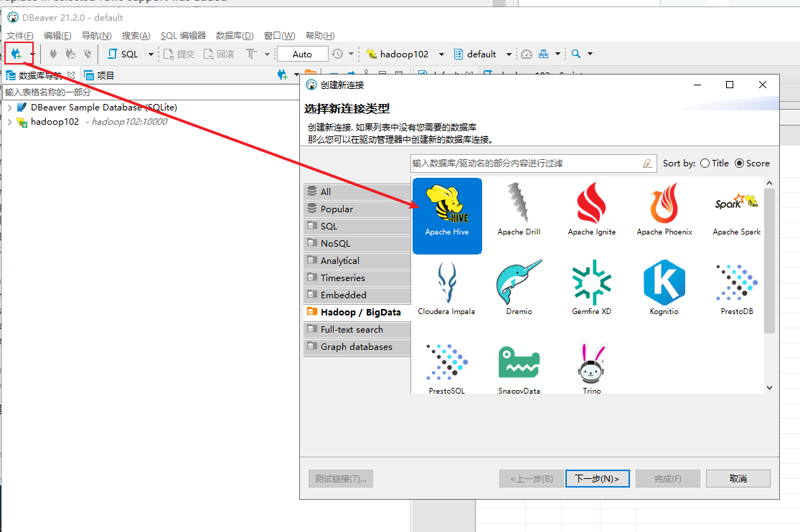This screenshot has width=800, height=532.
Task: Click the dashboard gauge icon
Action: [527, 54]
